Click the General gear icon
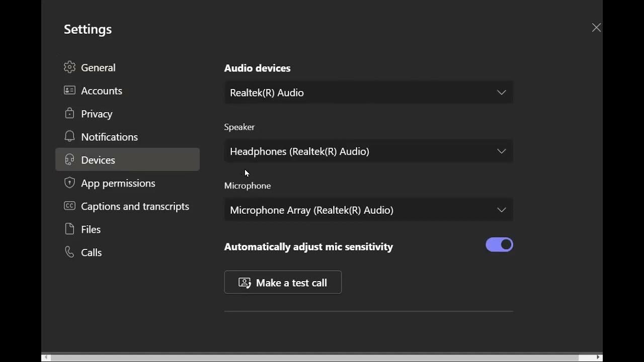Image resolution: width=644 pixels, height=362 pixels. tap(69, 67)
